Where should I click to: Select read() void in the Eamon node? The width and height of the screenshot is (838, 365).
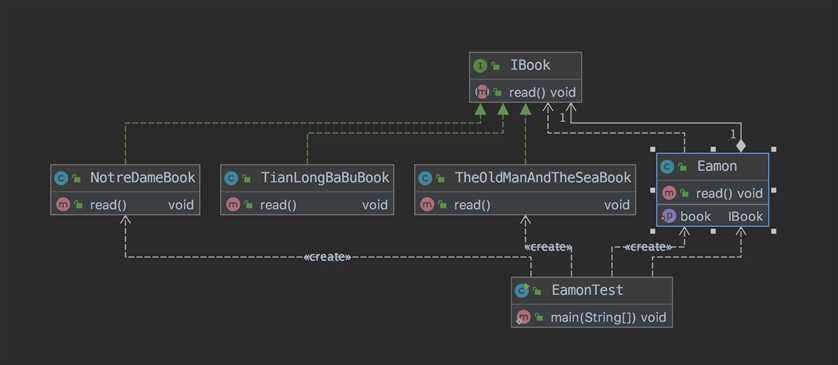(729, 193)
